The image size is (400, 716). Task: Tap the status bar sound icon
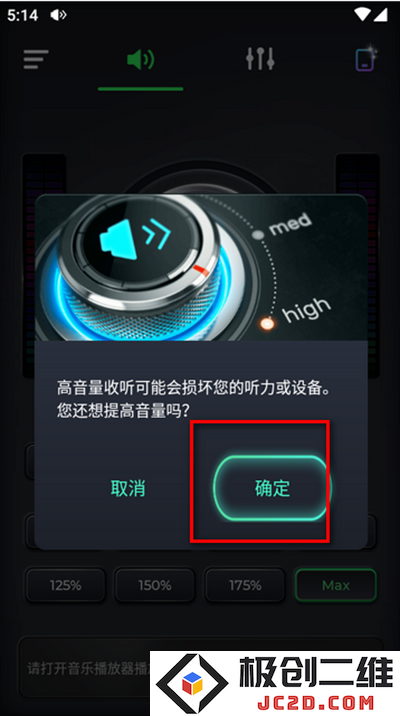[x=58, y=15]
